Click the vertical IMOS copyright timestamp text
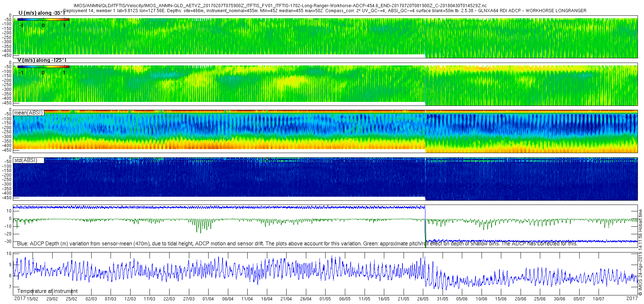The image size is (644, 304). (640, 252)
